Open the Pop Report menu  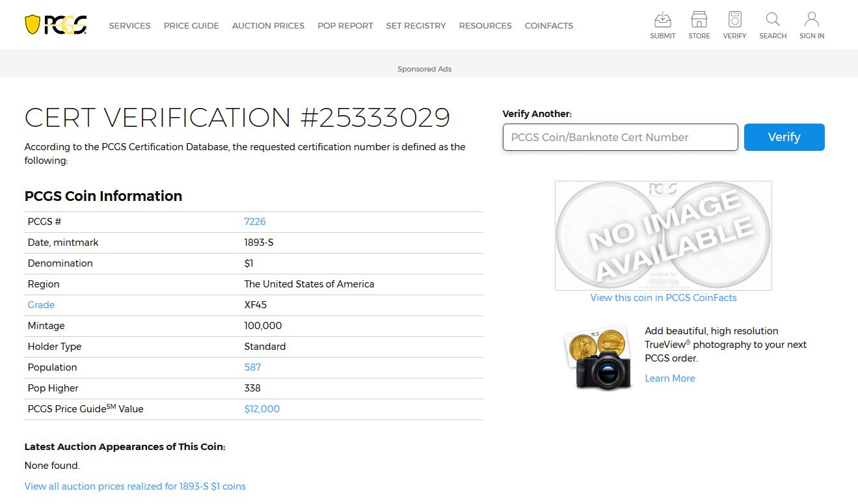(x=345, y=26)
